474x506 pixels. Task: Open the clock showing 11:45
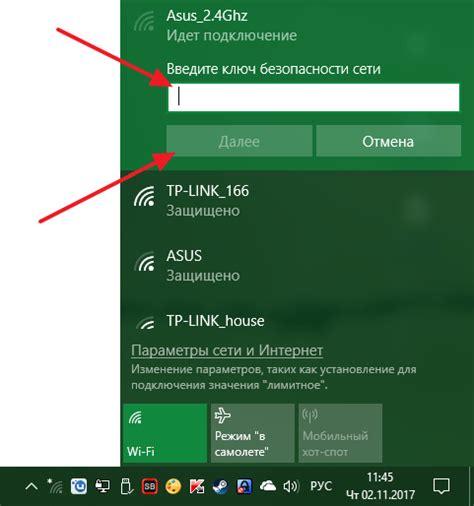tap(380, 486)
